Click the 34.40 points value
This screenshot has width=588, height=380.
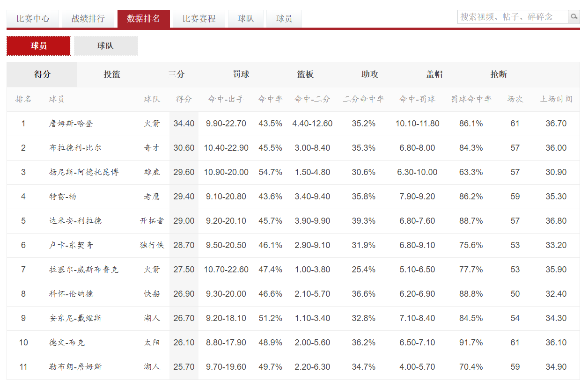pyautogui.click(x=184, y=124)
